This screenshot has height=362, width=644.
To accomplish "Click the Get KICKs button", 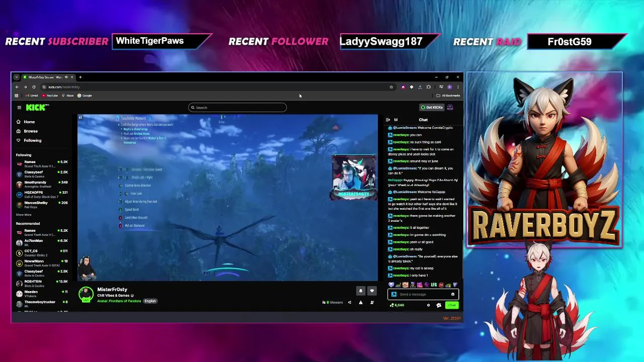I will 432,107.
